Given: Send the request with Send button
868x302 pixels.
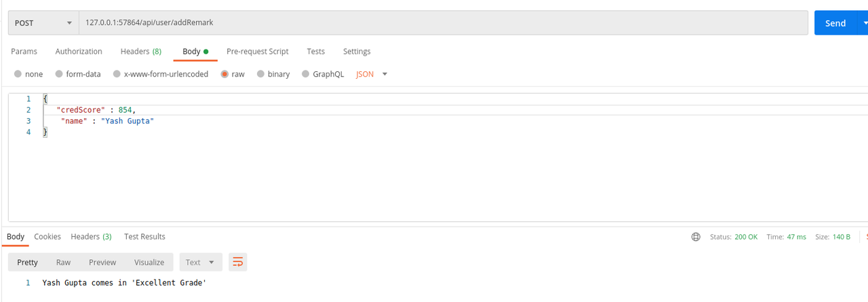Looking at the screenshot, I should 835,23.
